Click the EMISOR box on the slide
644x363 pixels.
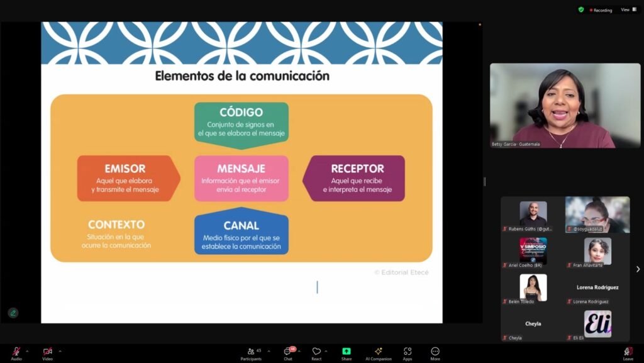click(128, 178)
